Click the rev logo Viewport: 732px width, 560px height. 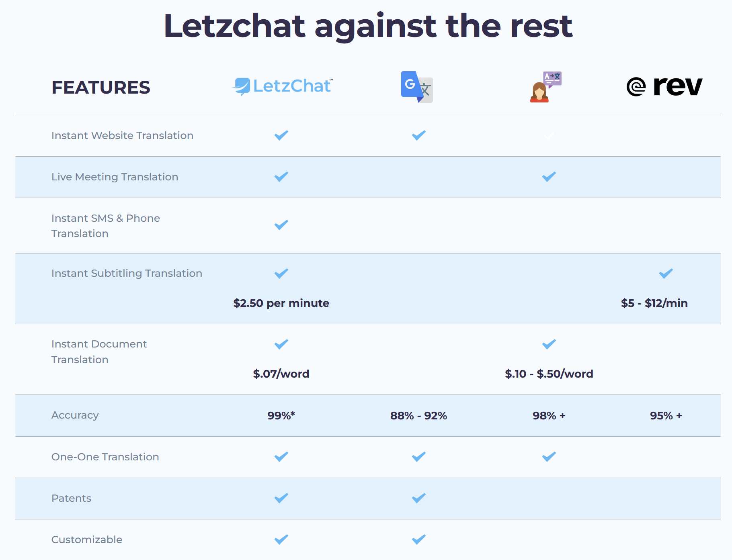[664, 86]
